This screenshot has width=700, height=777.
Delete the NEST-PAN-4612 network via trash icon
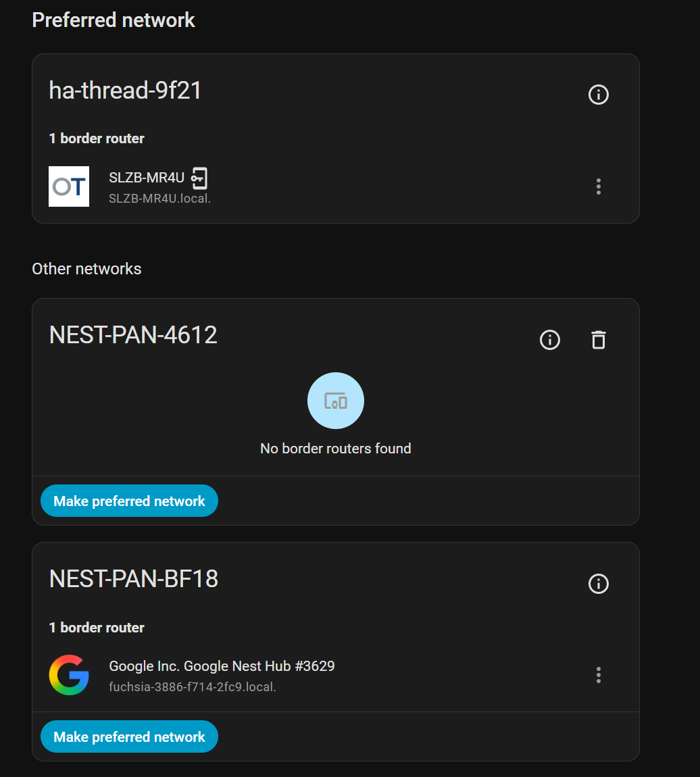point(598,339)
